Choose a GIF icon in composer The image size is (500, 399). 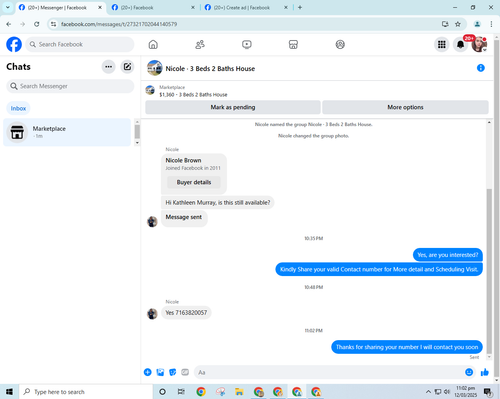(x=185, y=372)
